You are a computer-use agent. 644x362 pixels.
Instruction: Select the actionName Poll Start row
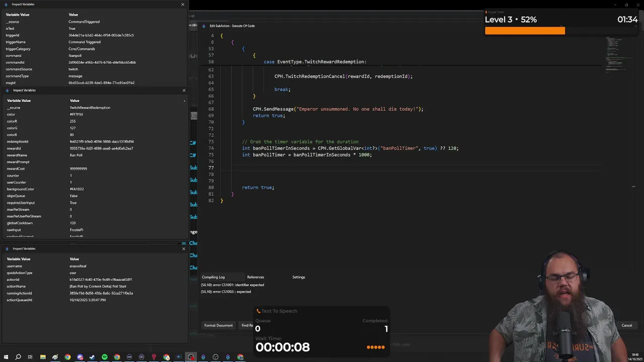pyautogui.click(x=94, y=287)
